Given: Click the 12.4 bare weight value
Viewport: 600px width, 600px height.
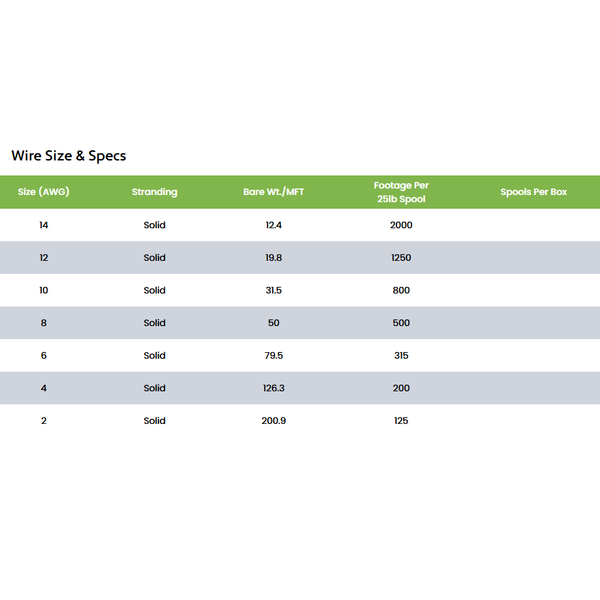Looking at the screenshot, I should coord(274,225).
